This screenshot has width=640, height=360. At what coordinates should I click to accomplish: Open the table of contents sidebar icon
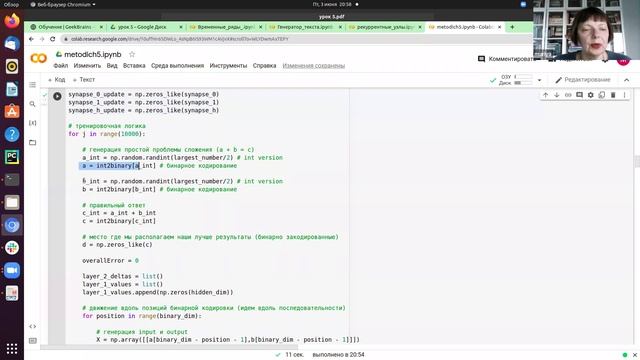[x=33, y=84]
